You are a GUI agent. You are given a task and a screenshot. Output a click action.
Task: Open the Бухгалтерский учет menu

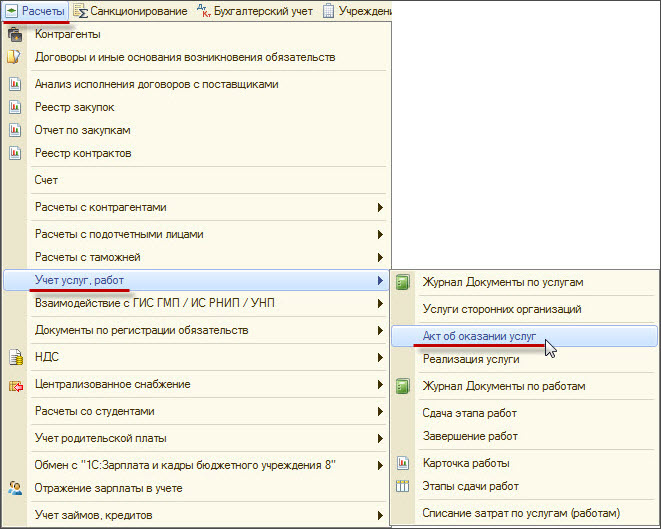[255, 11]
